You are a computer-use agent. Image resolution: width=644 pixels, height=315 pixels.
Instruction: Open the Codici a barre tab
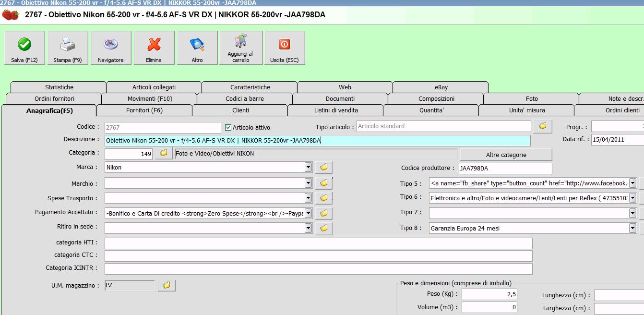(245, 99)
